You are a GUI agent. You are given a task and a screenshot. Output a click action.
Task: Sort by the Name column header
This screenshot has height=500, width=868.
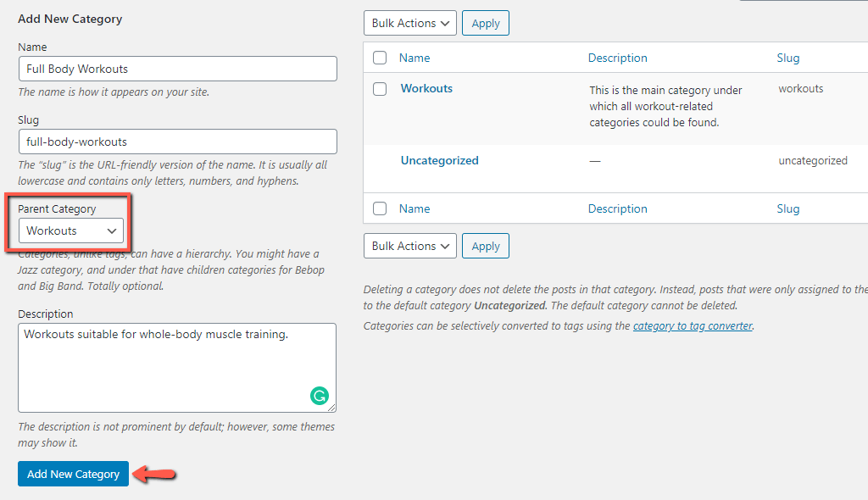click(x=415, y=58)
